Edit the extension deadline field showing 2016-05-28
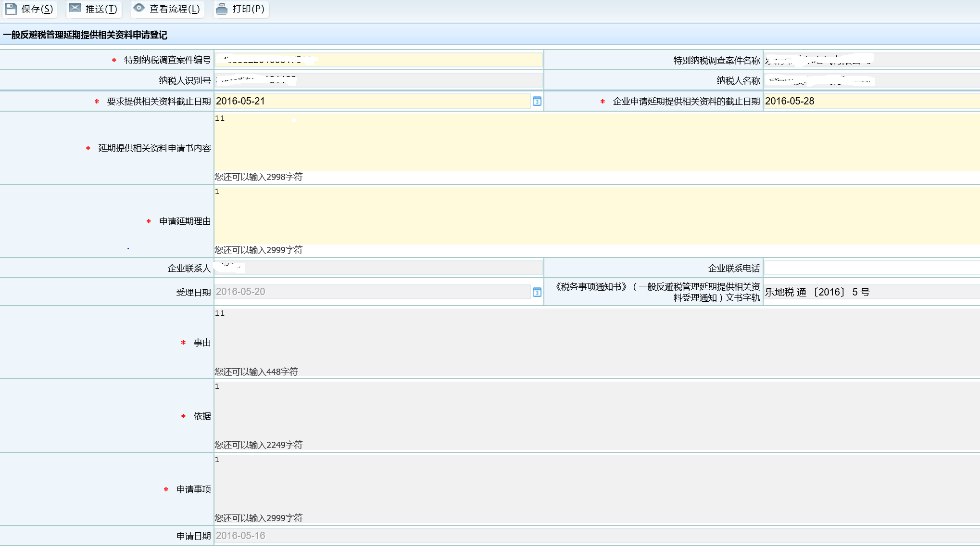The height and width of the screenshot is (552, 980). [x=872, y=101]
